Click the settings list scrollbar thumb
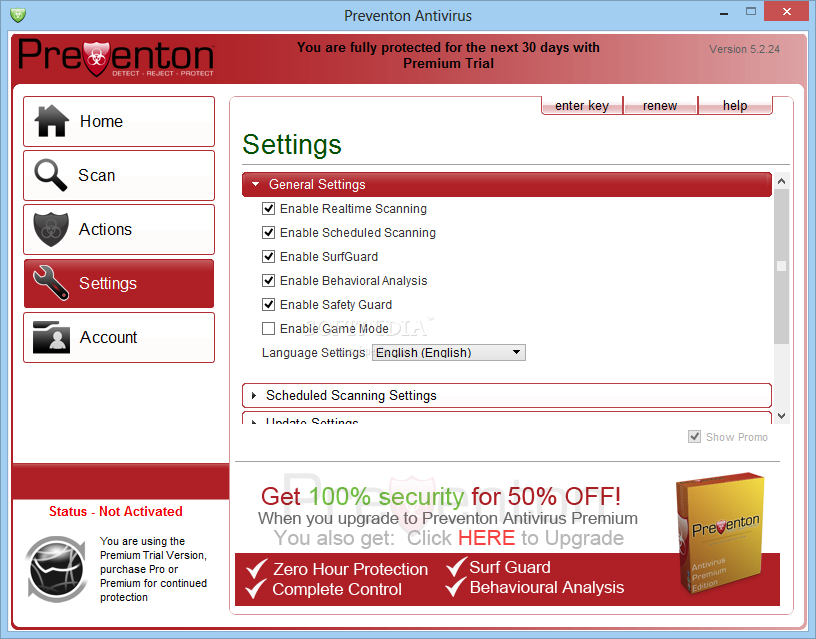816x639 pixels. pyautogui.click(x=781, y=266)
